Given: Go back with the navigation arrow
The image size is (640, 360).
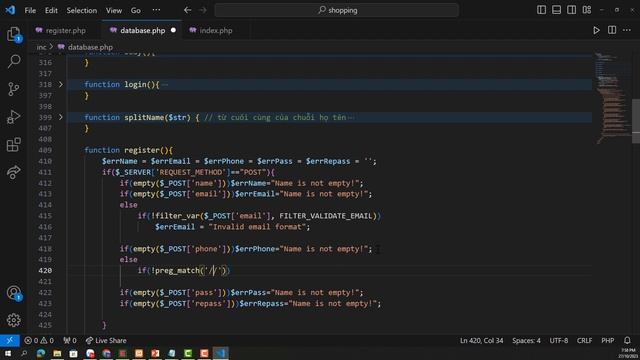Looking at the screenshot, I should point(187,10).
